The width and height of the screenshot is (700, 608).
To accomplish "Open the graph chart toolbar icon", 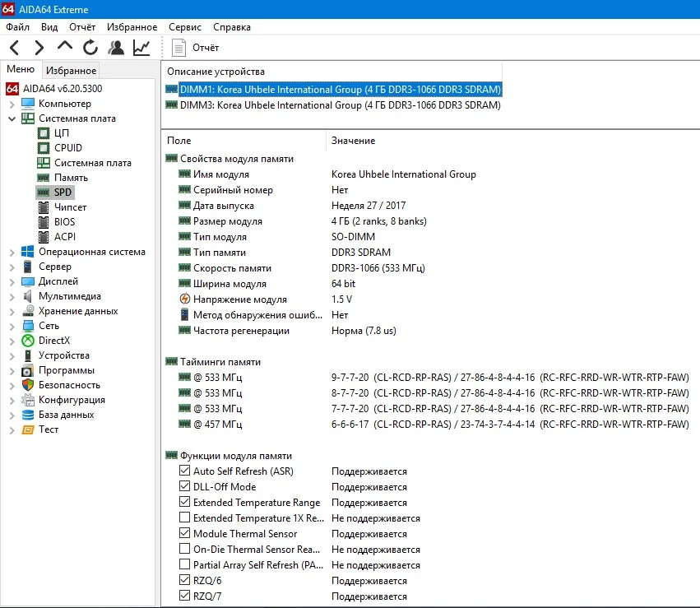I will [x=141, y=48].
